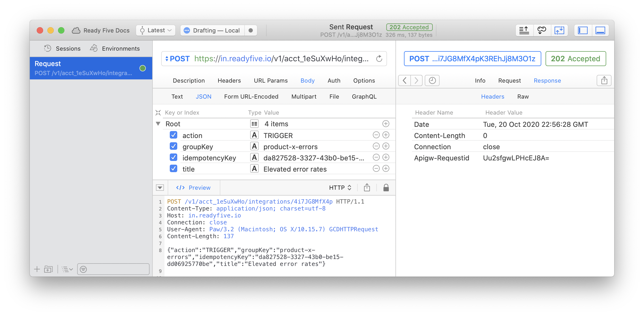Select the Headers tab in request
The width and height of the screenshot is (644, 316).
(x=229, y=81)
